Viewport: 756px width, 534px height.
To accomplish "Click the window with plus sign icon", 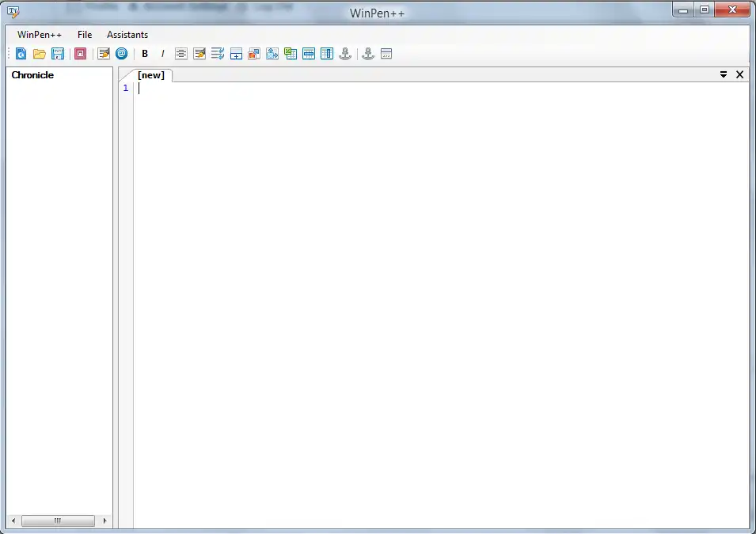I will tap(236, 54).
